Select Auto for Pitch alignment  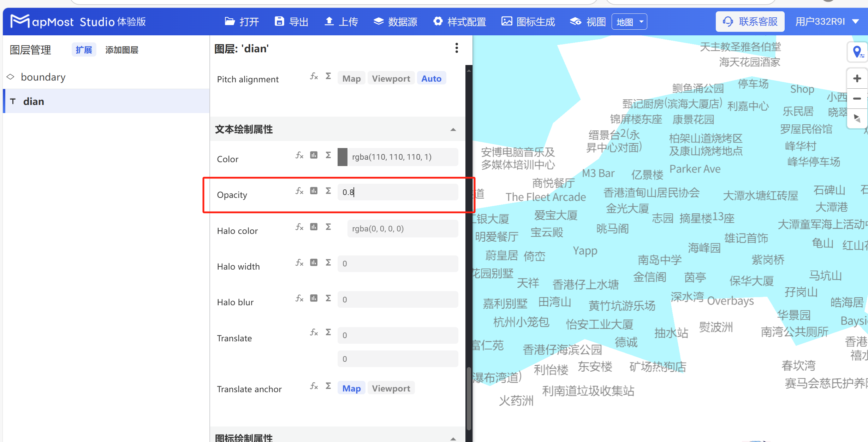pos(431,78)
